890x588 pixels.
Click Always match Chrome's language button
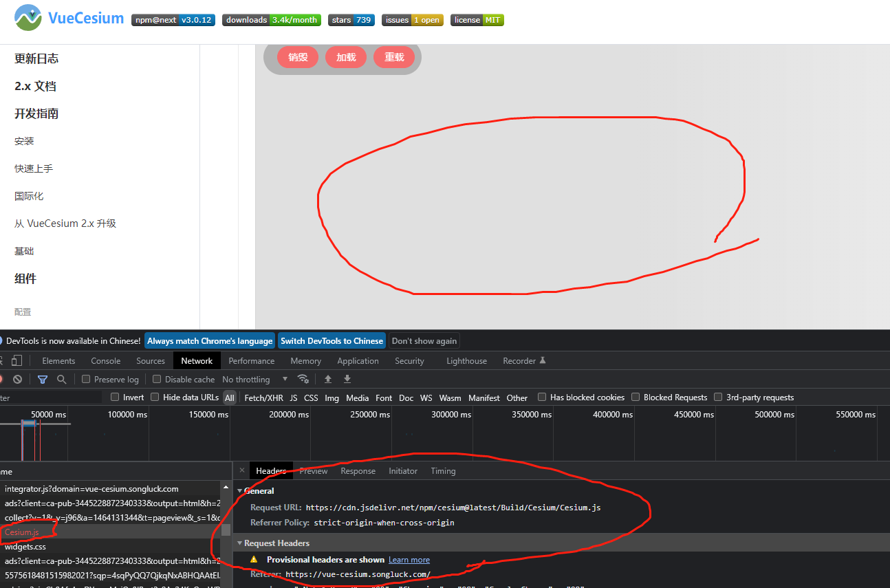210,340
